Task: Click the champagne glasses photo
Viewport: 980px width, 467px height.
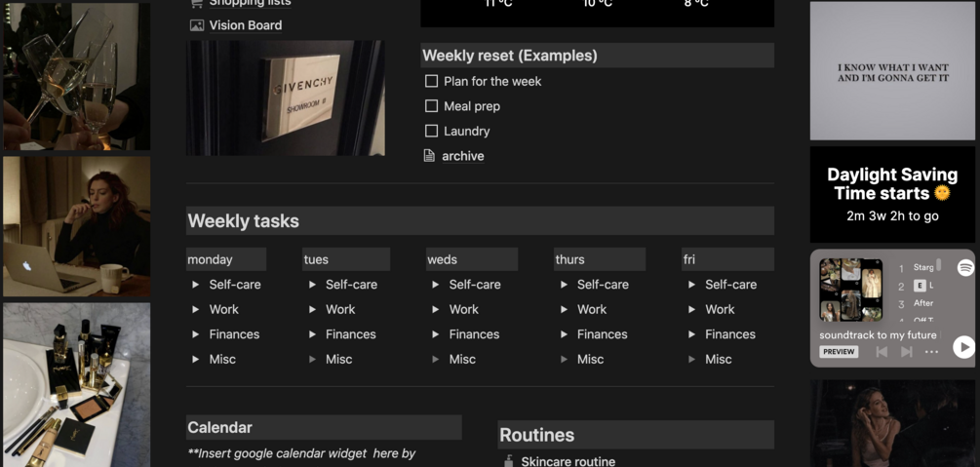Action: pos(76,76)
